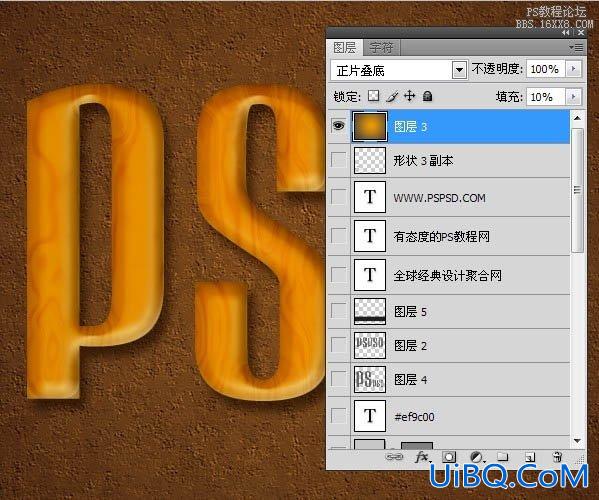Open the 正片叠底 blend mode dropdown
This screenshot has height=500, width=599.
pos(459,70)
